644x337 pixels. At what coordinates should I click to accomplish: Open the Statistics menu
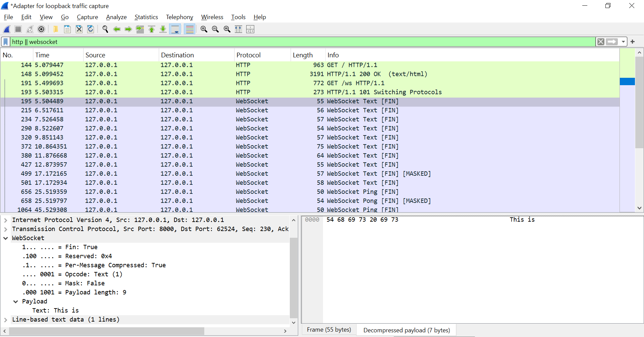(x=146, y=17)
